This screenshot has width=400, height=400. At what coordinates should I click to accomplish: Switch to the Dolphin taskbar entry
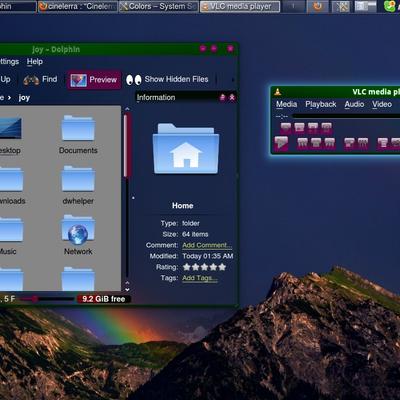(18, 6)
